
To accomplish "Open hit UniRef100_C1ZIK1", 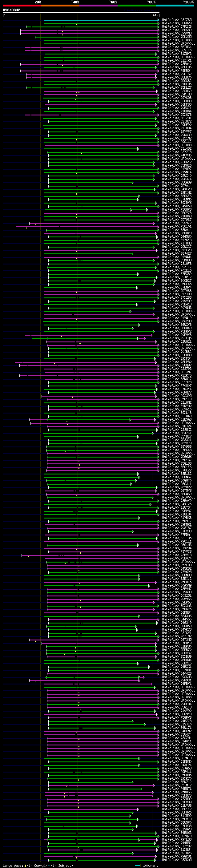I will point(177,61).
